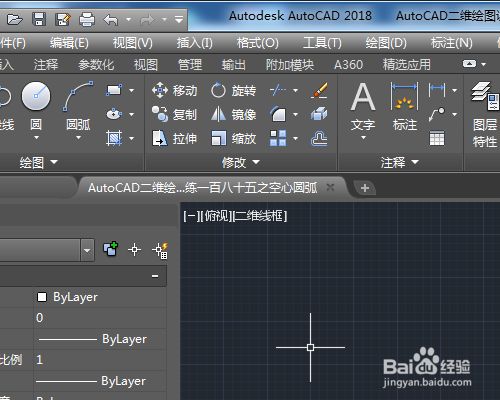
Task: Select the Arc (圆弧) tool
Action: pos(78,106)
